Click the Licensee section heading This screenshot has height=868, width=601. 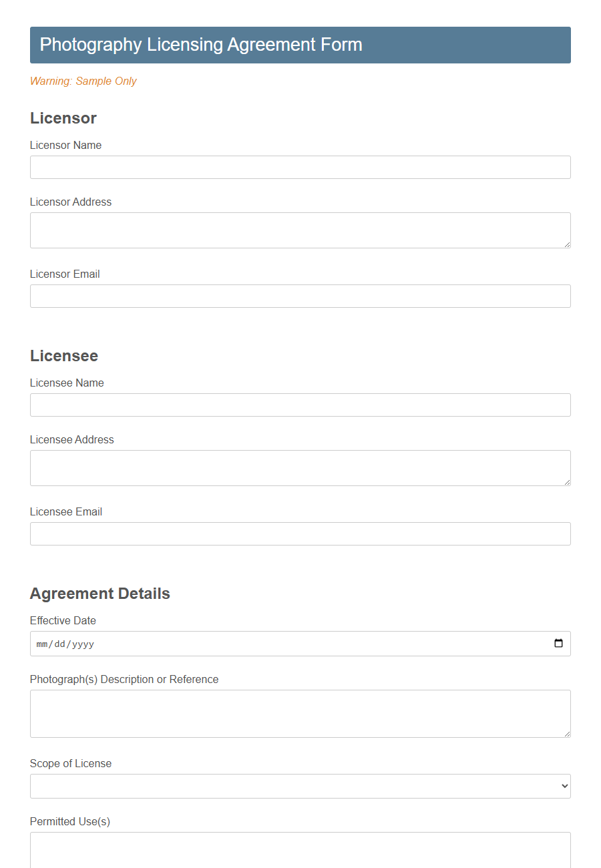click(x=64, y=356)
